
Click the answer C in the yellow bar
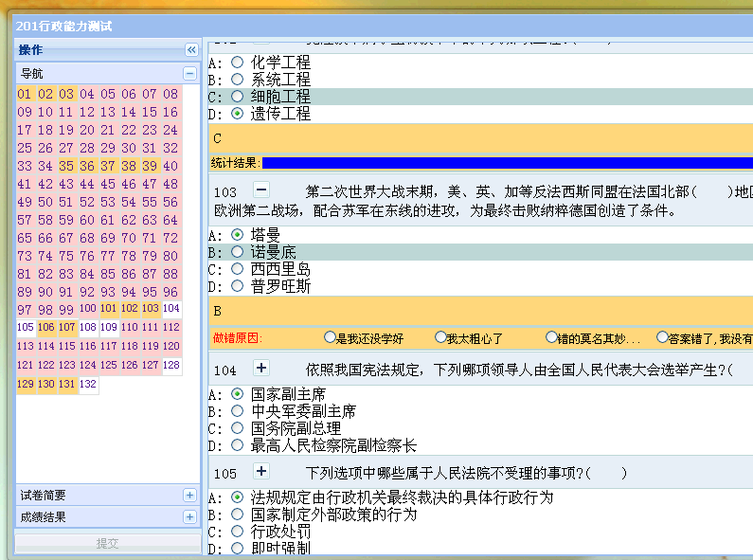coord(218,138)
